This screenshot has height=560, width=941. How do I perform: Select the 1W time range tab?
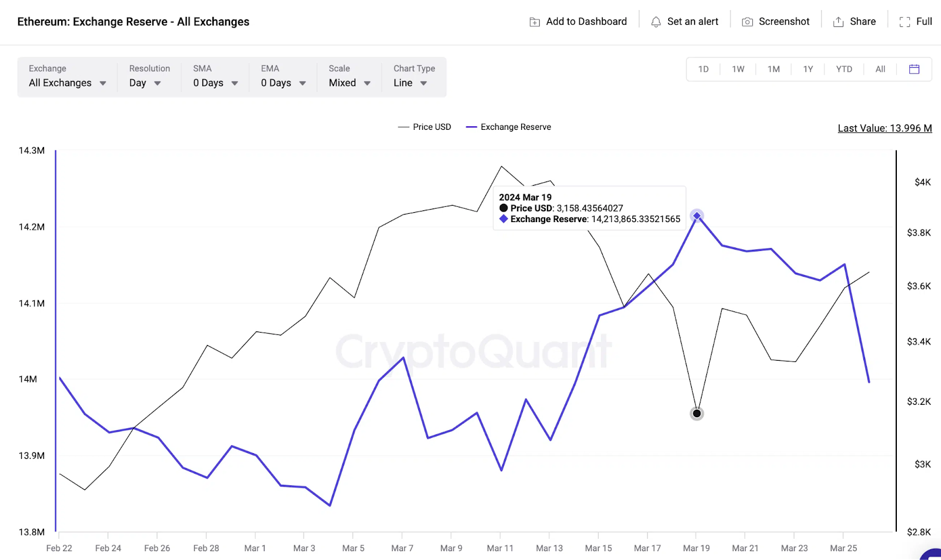[738, 69]
